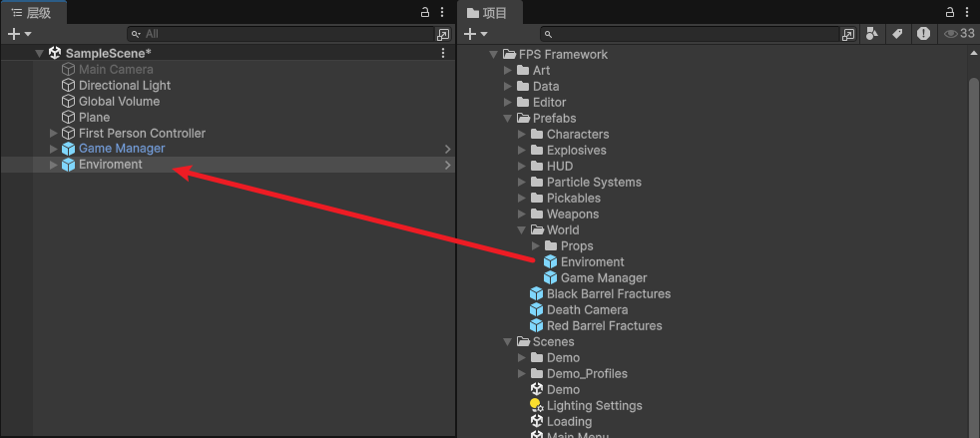The width and height of the screenshot is (980, 438).
Task: Collapse the FPS Framework folder
Action: pyautogui.click(x=494, y=54)
